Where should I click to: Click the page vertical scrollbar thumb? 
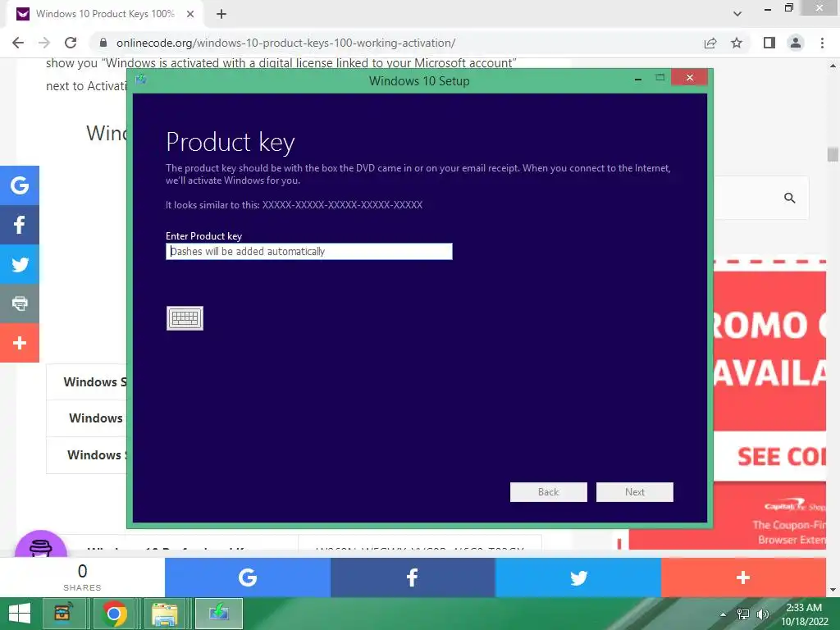tap(833, 154)
